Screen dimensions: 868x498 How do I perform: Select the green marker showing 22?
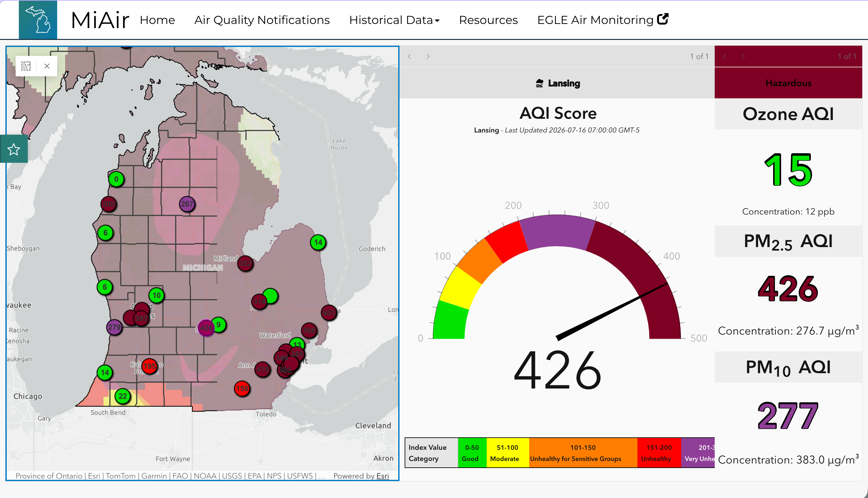click(x=123, y=396)
